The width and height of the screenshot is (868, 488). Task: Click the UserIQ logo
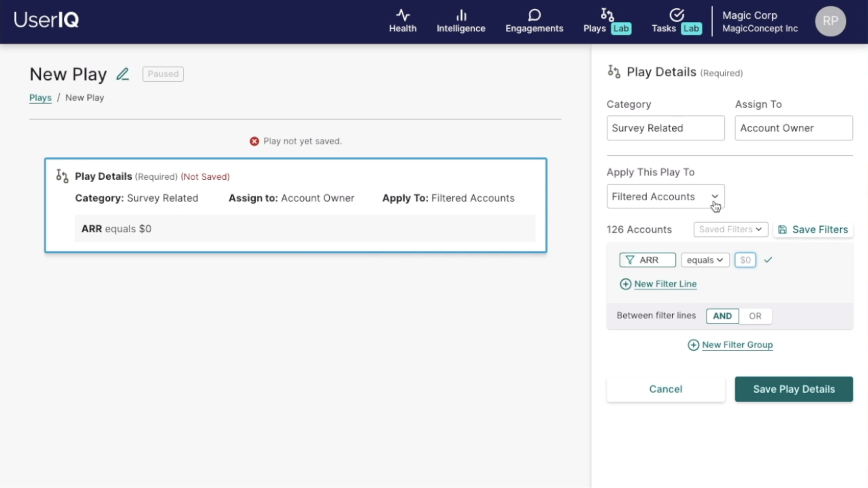(46, 19)
